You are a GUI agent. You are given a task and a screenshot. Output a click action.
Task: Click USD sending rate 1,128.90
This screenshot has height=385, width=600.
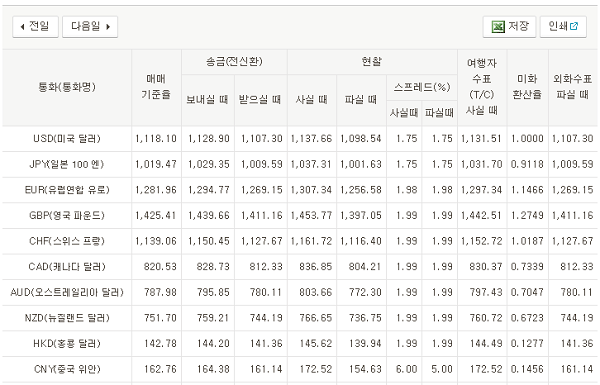click(x=209, y=139)
